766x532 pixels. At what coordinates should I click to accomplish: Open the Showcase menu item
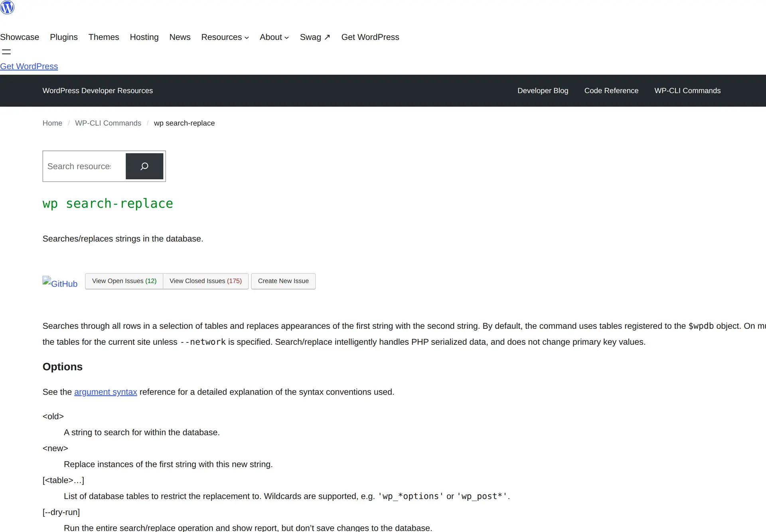point(20,37)
